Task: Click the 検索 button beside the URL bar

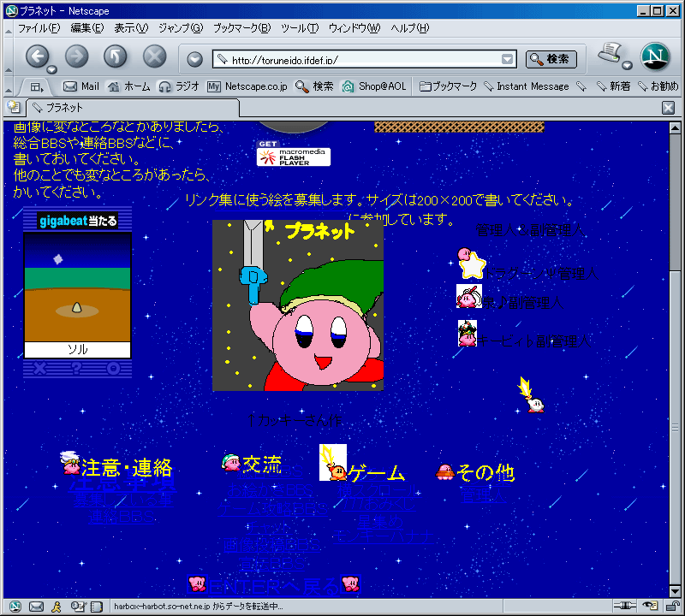Action: point(551,59)
